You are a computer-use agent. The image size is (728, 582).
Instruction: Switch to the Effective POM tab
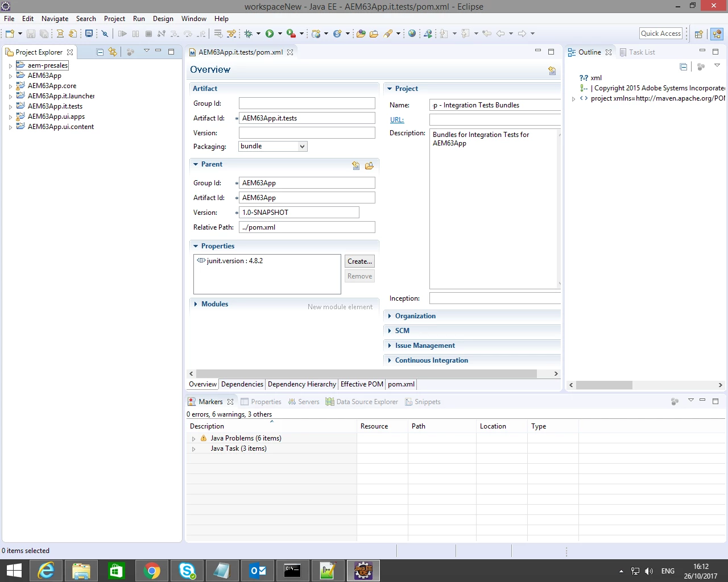tap(362, 384)
